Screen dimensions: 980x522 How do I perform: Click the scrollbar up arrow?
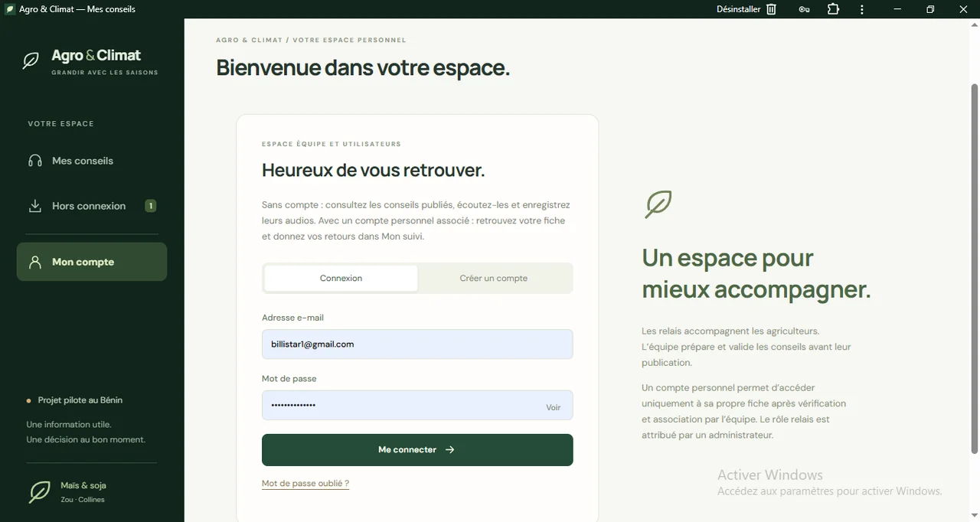975,24
